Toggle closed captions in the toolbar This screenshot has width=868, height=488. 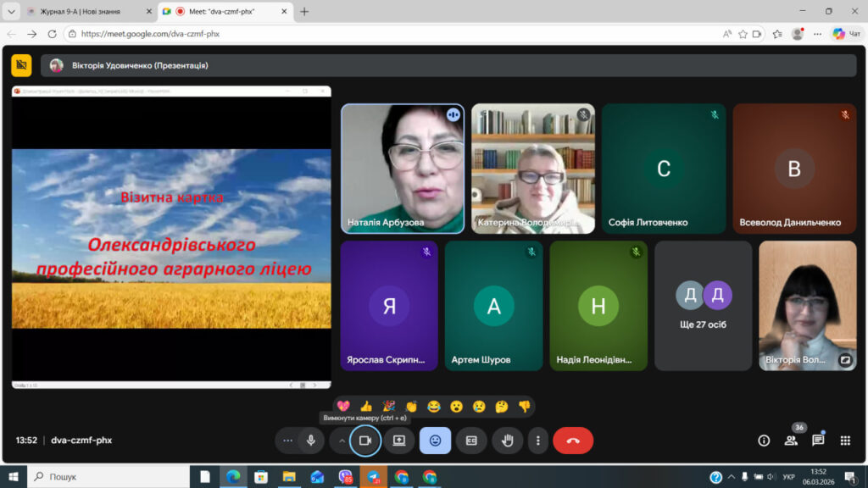point(471,441)
